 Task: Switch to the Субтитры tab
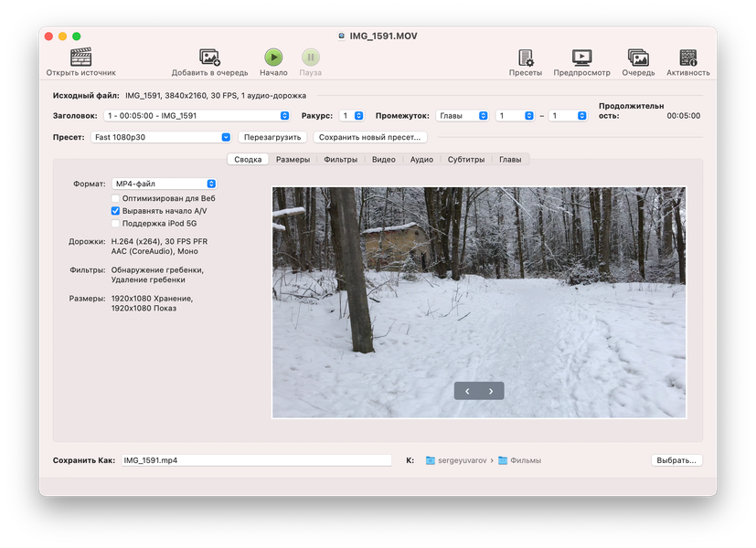[x=465, y=160]
